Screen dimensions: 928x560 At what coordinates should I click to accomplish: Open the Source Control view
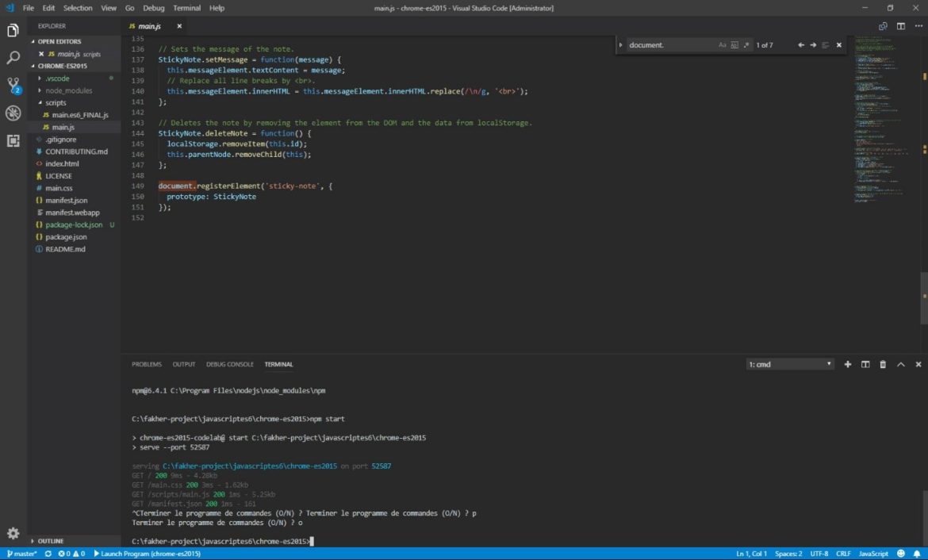point(12,83)
